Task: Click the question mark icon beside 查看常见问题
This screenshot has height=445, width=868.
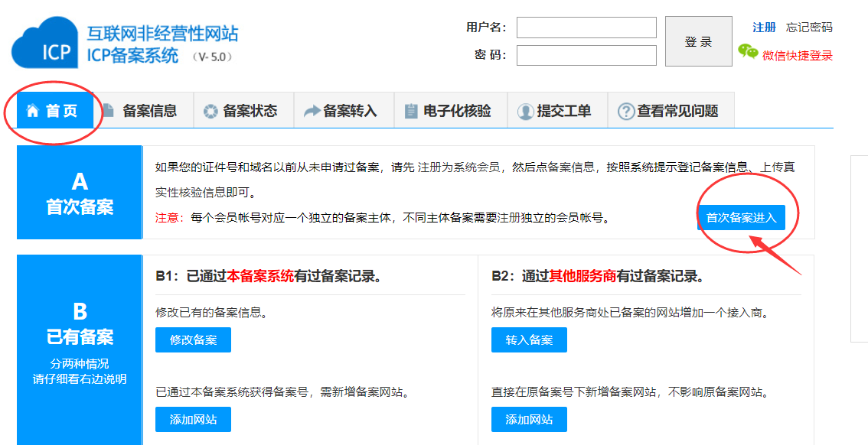Action: 625,112
